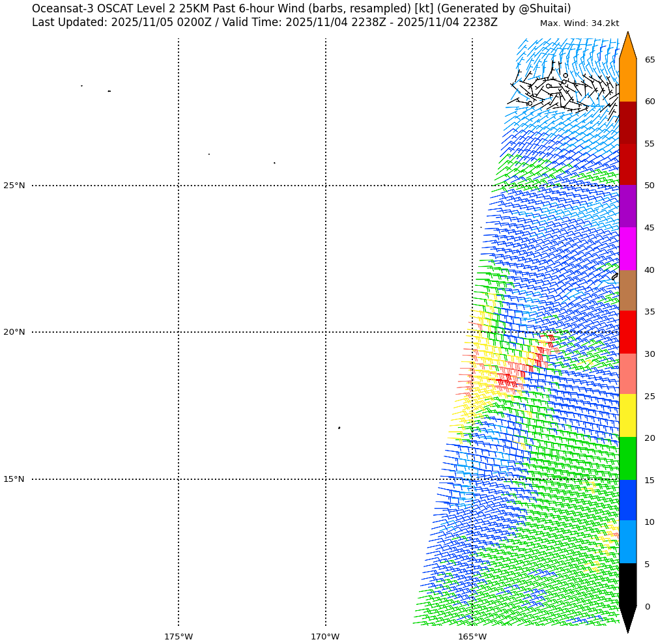Click the 20°N latitude label

pyautogui.click(x=14, y=332)
